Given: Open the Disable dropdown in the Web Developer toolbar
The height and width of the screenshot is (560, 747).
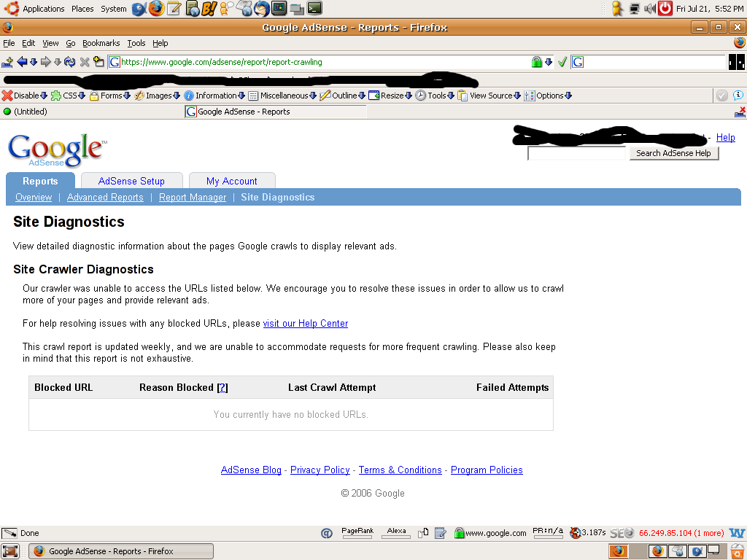Looking at the screenshot, I should [x=25, y=96].
